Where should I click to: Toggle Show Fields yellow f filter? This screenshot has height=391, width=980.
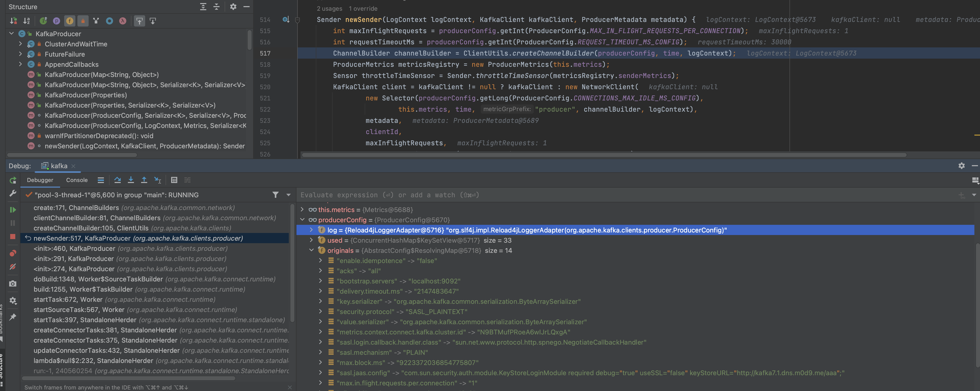pyautogui.click(x=70, y=21)
